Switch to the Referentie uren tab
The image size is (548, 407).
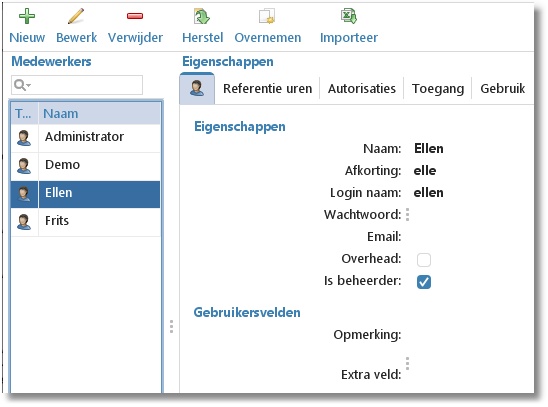267,89
